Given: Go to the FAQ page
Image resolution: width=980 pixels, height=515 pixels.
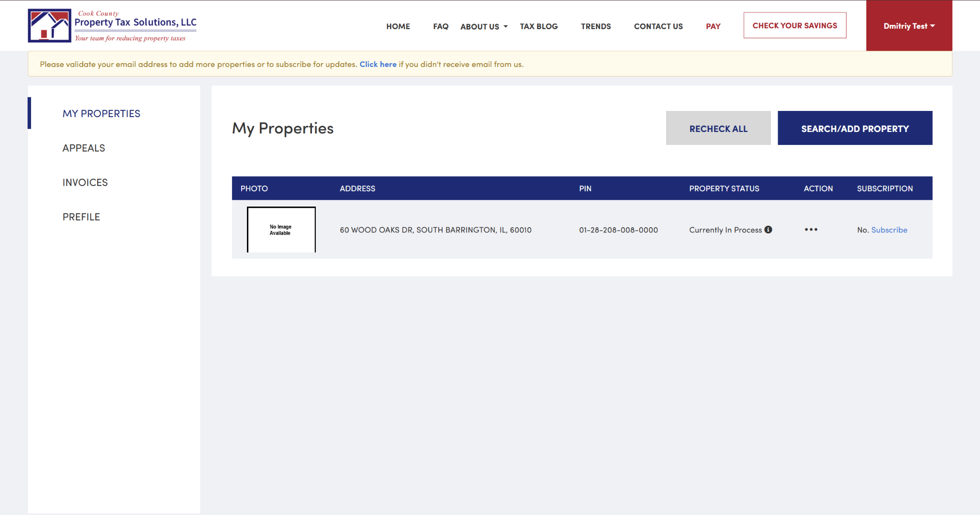Looking at the screenshot, I should pos(441,26).
